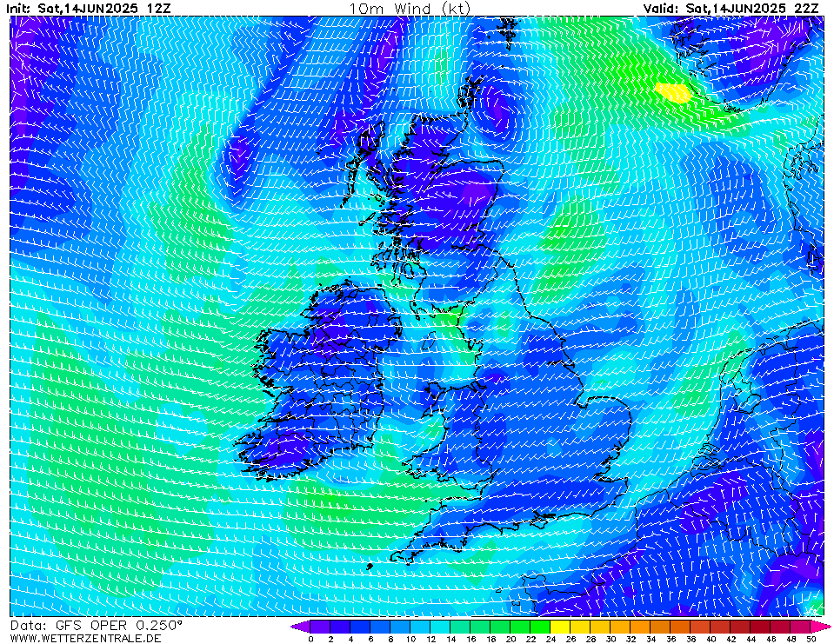This screenshot has height=644, width=834.
Task: Select the "10m Wind (kt)" chart title
Action: [x=410, y=8]
